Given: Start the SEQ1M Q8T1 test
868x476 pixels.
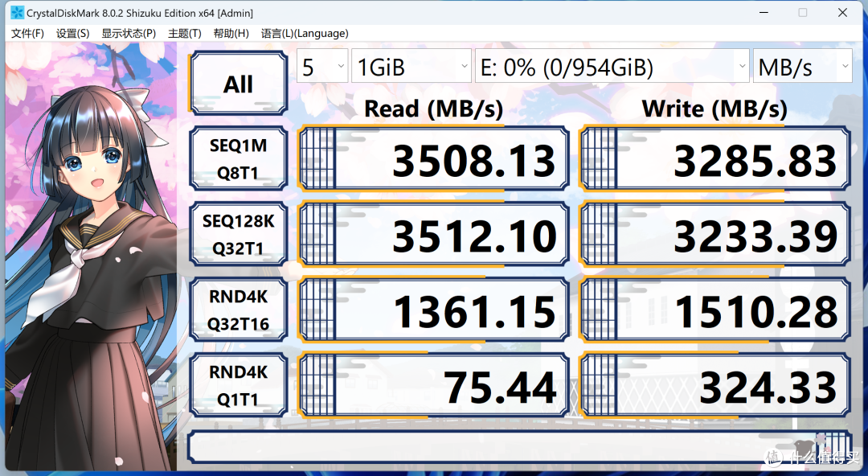Looking at the screenshot, I should click(x=239, y=158).
